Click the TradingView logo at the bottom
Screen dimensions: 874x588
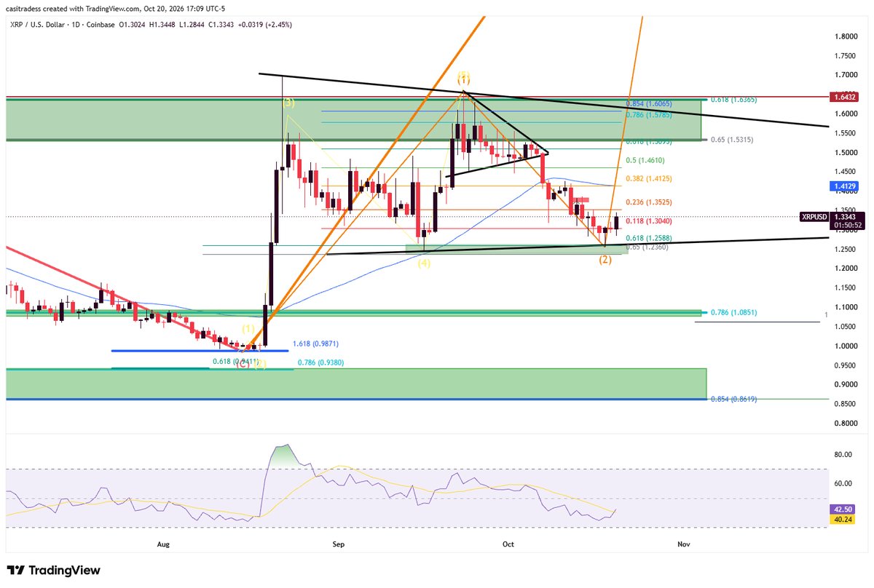click(x=53, y=571)
